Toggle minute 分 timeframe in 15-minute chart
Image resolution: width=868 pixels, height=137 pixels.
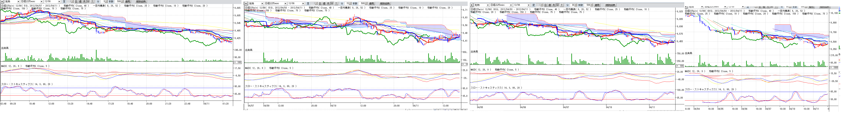[x=332, y=4]
